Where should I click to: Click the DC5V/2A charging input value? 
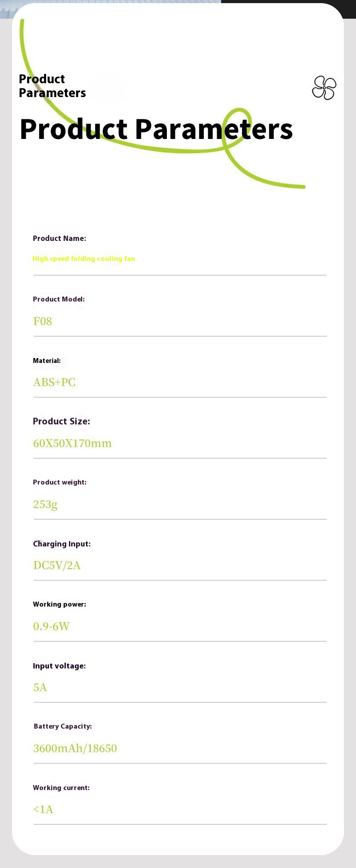[x=57, y=565]
